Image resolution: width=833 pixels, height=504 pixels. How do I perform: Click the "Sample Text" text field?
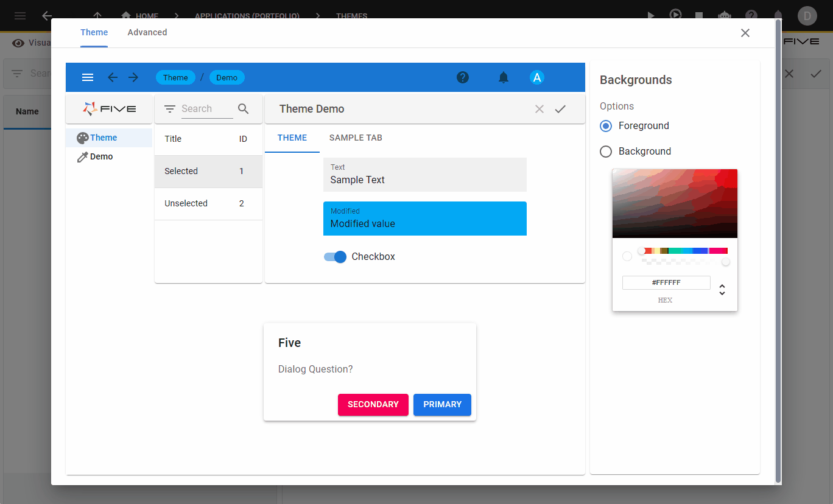(x=425, y=175)
